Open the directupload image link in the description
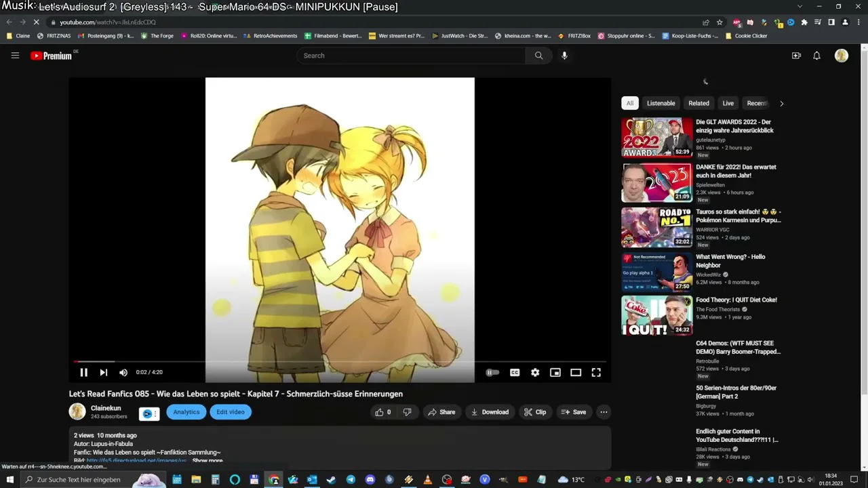The image size is (868, 488). coord(136,461)
